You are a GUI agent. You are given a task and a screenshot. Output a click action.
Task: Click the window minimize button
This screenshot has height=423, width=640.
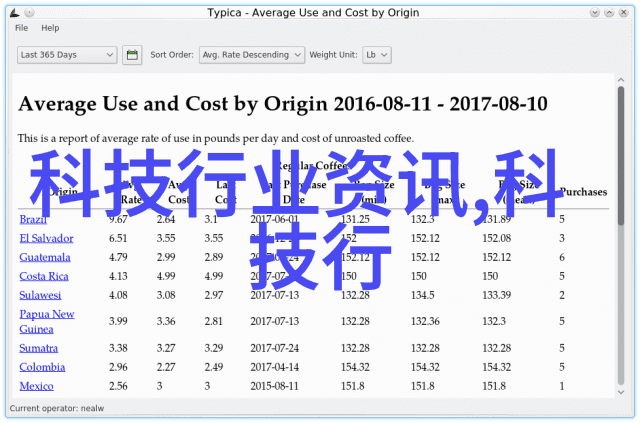click(x=595, y=13)
